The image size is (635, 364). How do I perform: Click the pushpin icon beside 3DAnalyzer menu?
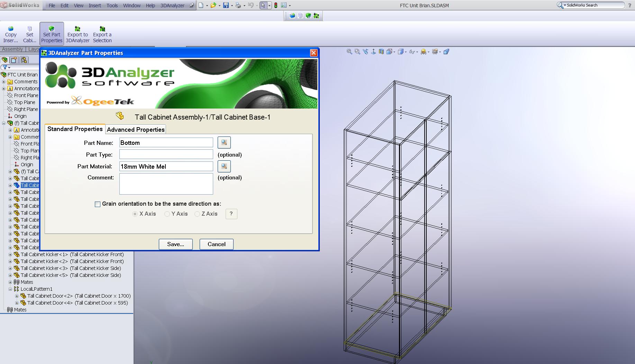pos(191,6)
